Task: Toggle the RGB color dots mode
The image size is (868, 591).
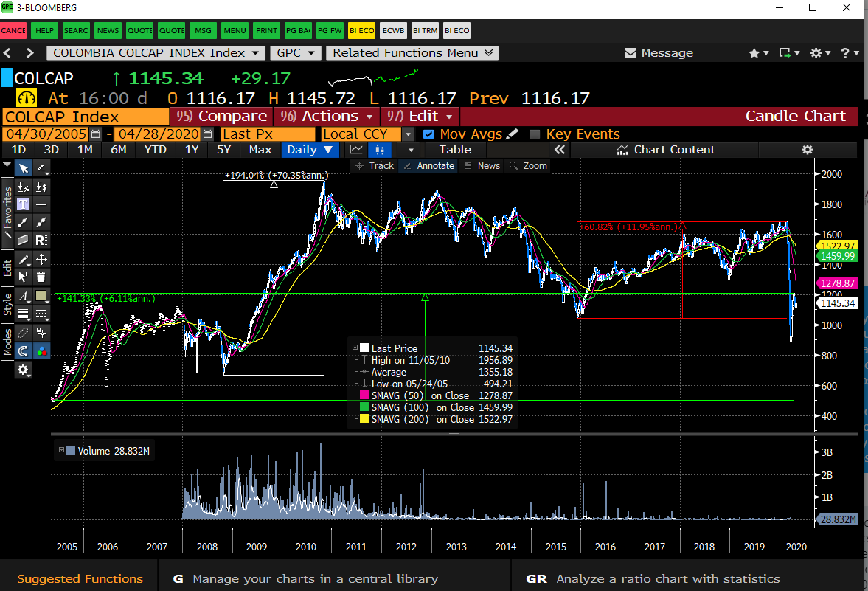Action: 41,350
